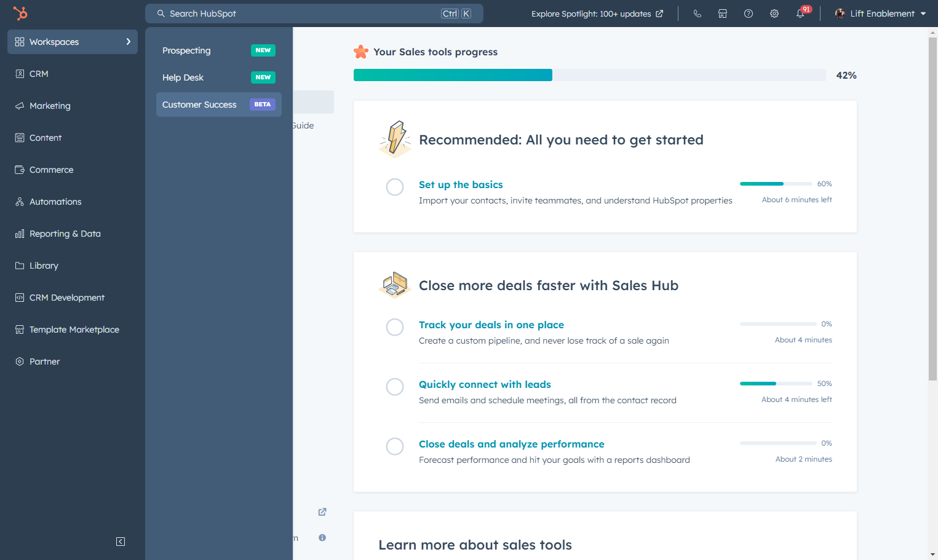Expand the CRM Development menu
This screenshot has height=560, width=938.
click(73, 298)
